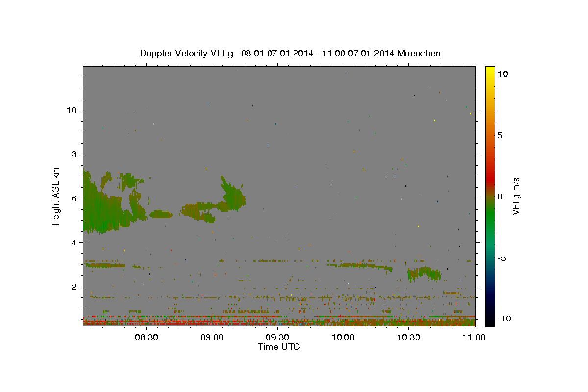Click the 10:30 time tick label
Image resolution: width=588 pixels, height=392 pixels.
(x=408, y=337)
